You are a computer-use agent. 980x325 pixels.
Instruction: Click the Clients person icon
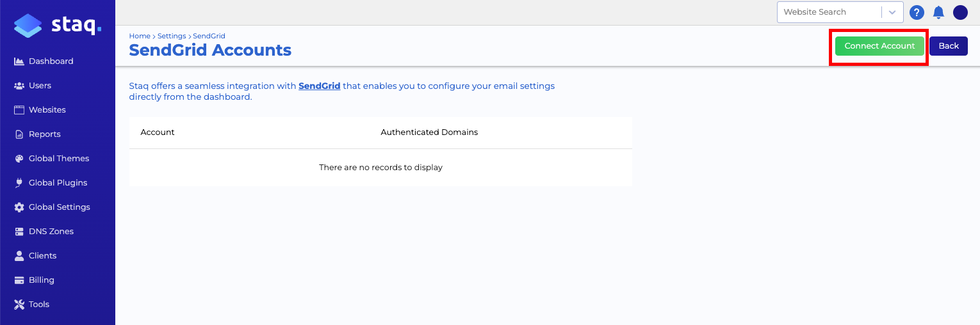pyautogui.click(x=19, y=256)
